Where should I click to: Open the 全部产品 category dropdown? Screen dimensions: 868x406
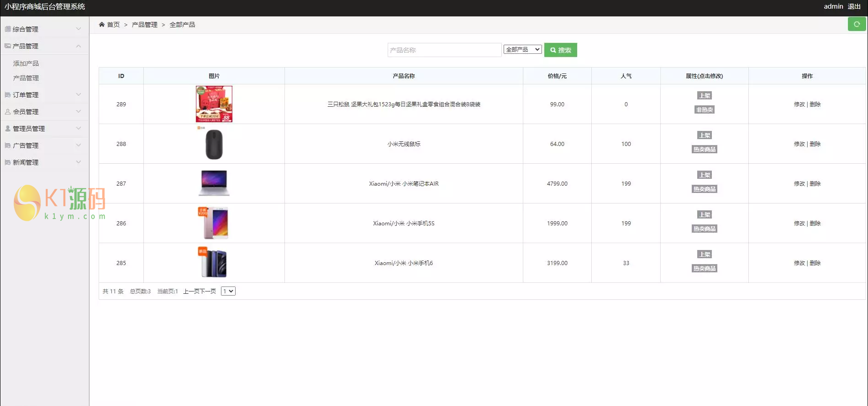point(522,50)
